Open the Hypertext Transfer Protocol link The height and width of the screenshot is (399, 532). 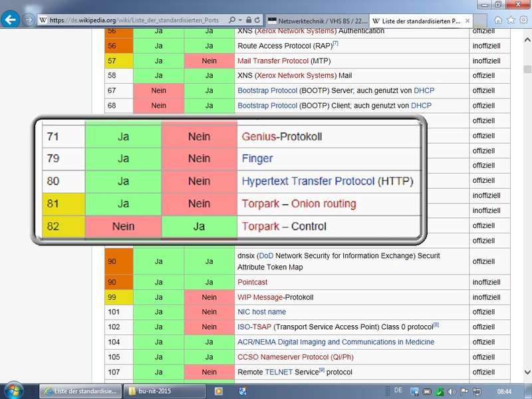[x=308, y=181]
